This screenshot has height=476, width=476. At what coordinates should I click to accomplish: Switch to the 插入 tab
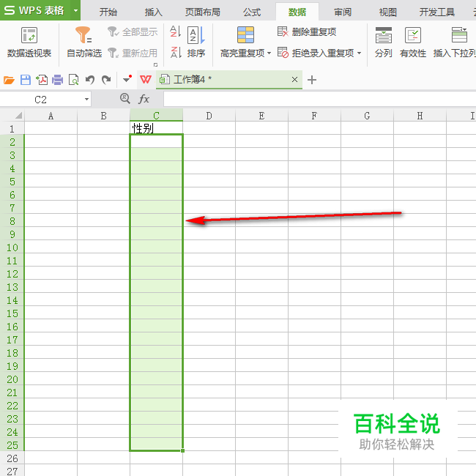click(x=154, y=12)
